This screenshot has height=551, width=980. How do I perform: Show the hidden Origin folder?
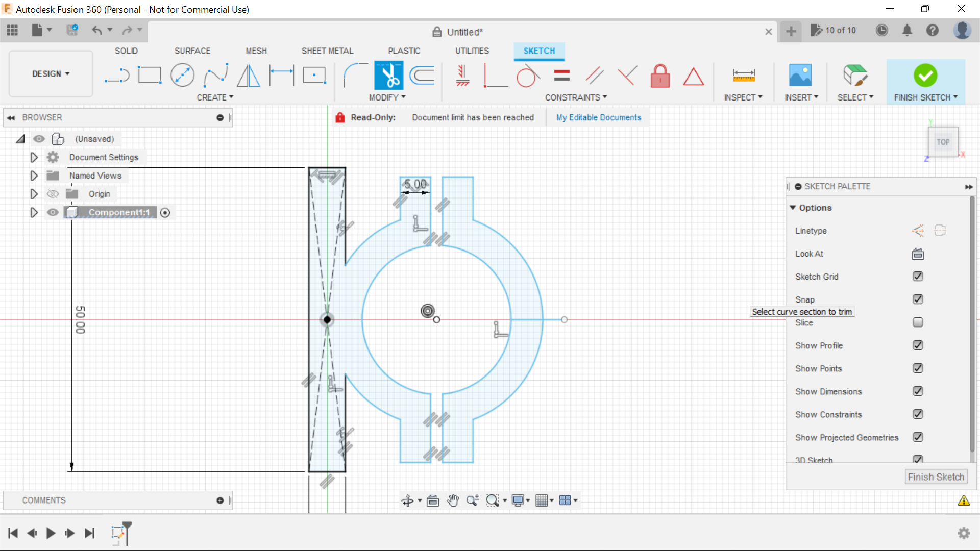[52, 194]
